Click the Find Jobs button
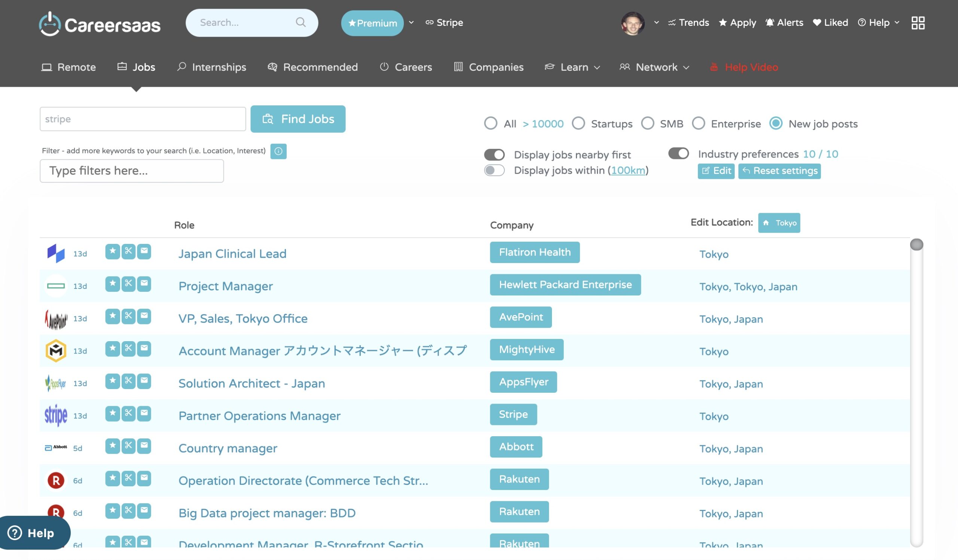Image resolution: width=958 pixels, height=560 pixels. click(298, 119)
